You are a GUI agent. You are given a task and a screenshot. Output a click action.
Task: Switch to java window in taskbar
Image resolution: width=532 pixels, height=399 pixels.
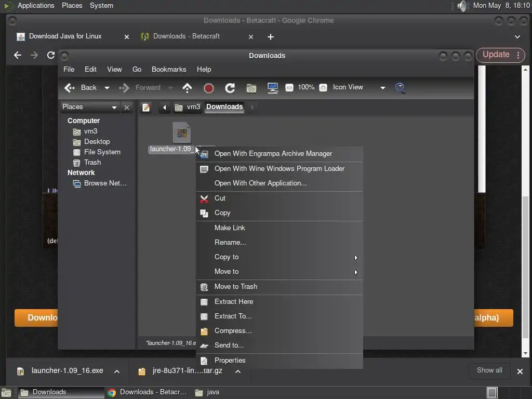[208, 393]
